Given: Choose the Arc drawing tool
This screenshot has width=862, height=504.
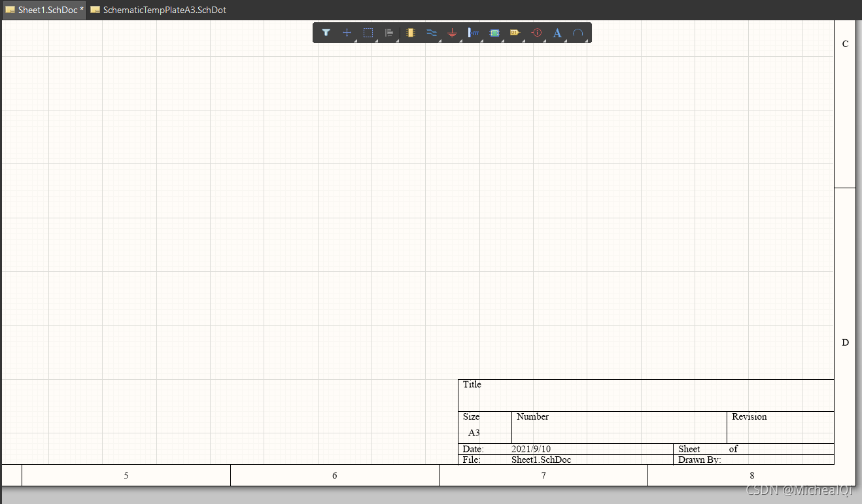Looking at the screenshot, I should [578, 33].
